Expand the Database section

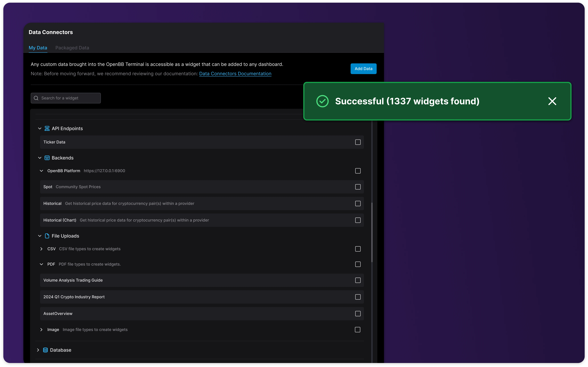38,350
